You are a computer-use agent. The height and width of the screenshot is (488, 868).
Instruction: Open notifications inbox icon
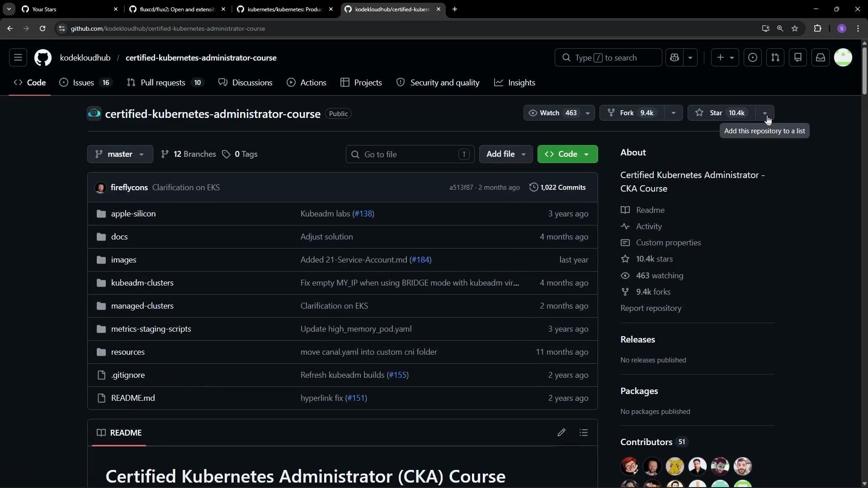point(821,57)
